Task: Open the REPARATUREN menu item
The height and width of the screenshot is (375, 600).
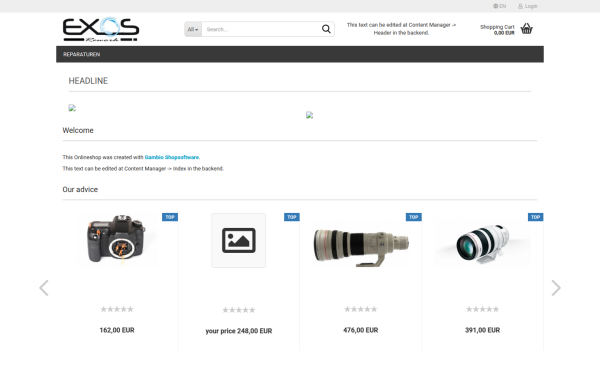Action: tap(82, 54)
